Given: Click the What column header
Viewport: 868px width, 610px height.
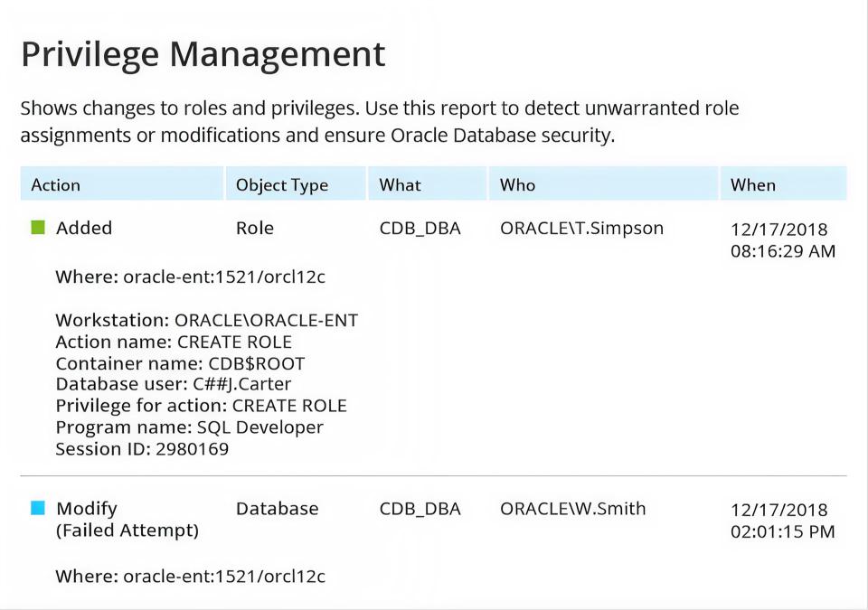Looking at the screenshot, I should [428, 184].
